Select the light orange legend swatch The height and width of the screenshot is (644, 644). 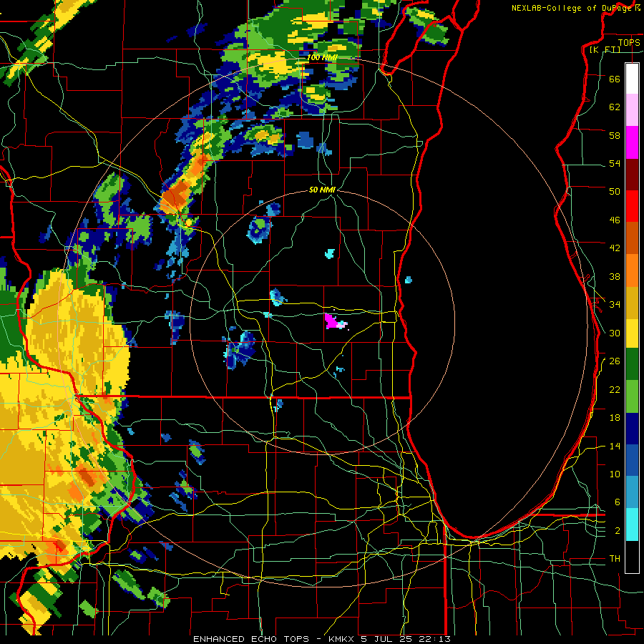coord(632,270)
